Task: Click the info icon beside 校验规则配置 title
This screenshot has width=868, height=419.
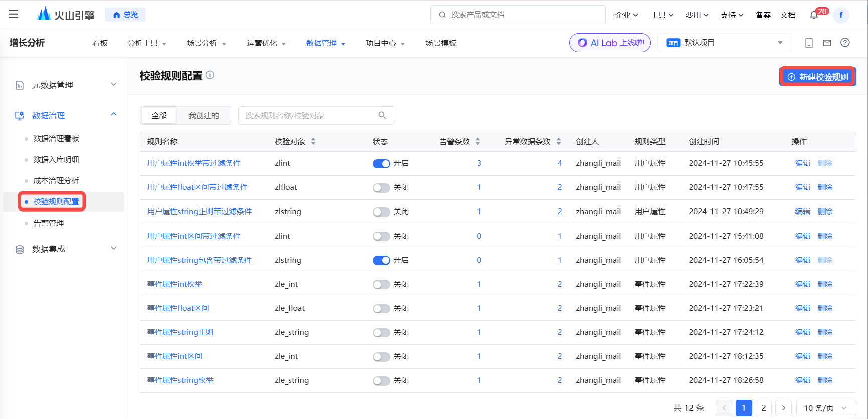Action: 210,75
